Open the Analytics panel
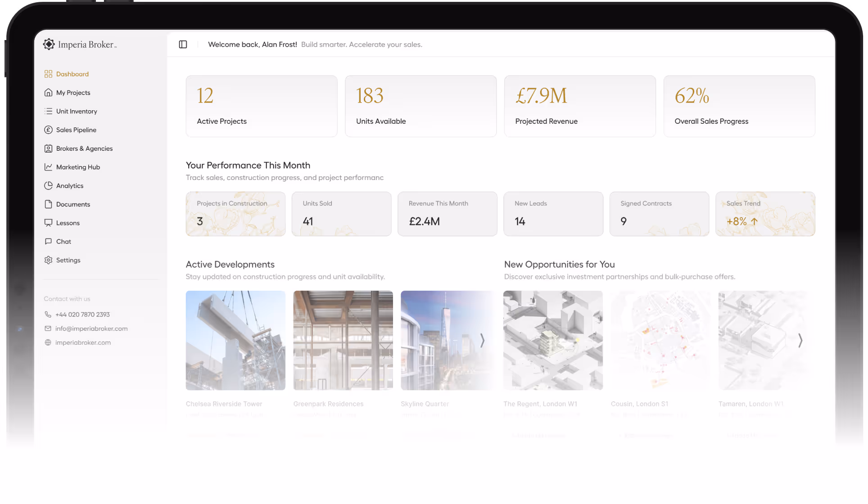 point(69,185)
